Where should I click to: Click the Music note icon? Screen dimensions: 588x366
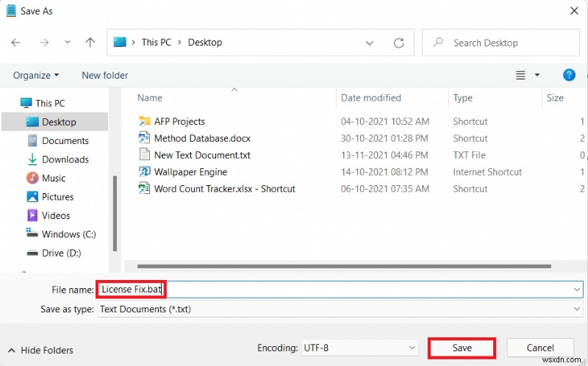(32, 178)
